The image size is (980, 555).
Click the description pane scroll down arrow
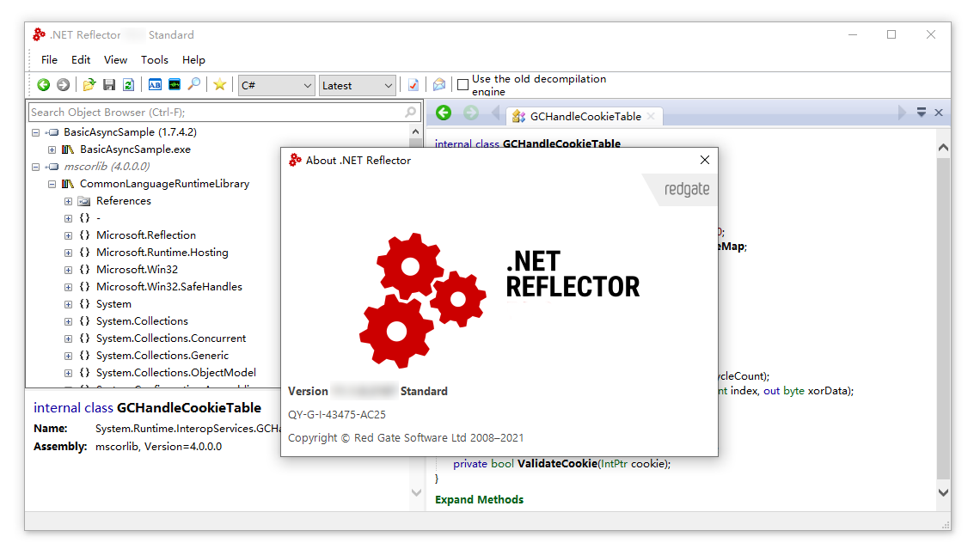416,492
